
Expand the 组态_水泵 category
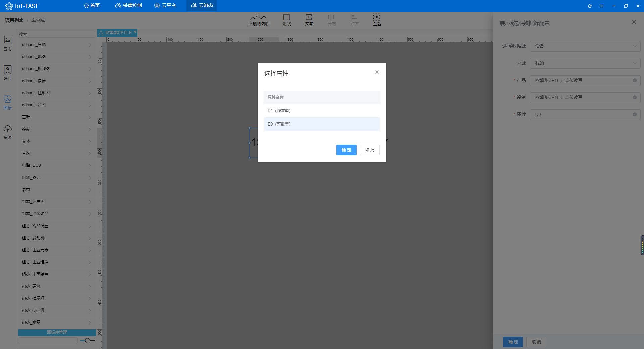pos(56,322)
